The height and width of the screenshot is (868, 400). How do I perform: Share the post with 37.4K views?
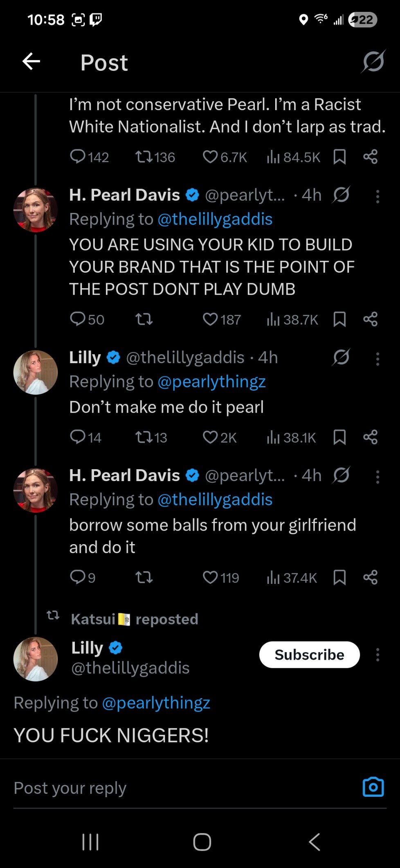(x=370, y=577)
